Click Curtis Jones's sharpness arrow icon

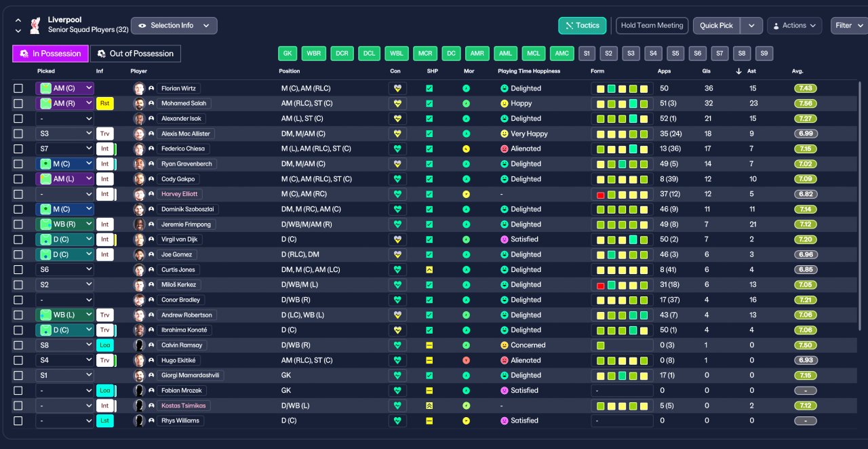[x=429, y=269]
